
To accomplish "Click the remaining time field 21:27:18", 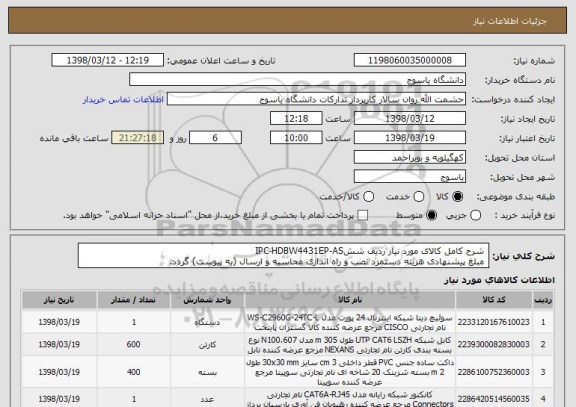I will (x=138, y=138).
